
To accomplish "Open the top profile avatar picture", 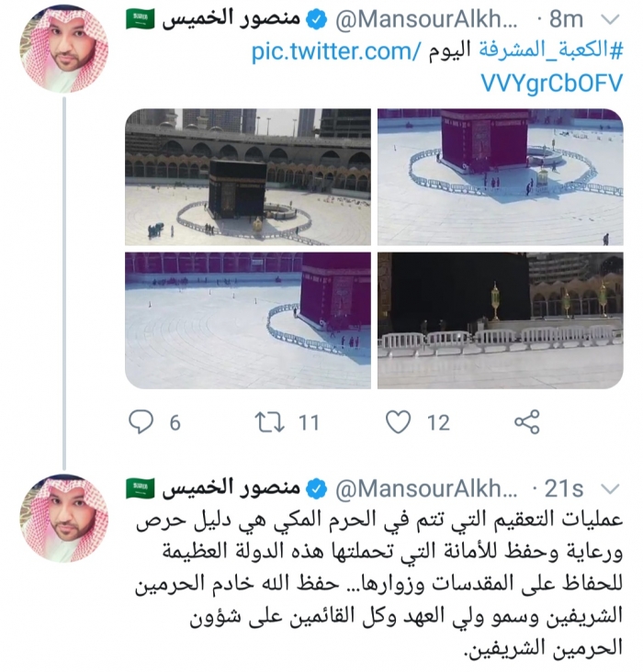I will tap(64, 49).
